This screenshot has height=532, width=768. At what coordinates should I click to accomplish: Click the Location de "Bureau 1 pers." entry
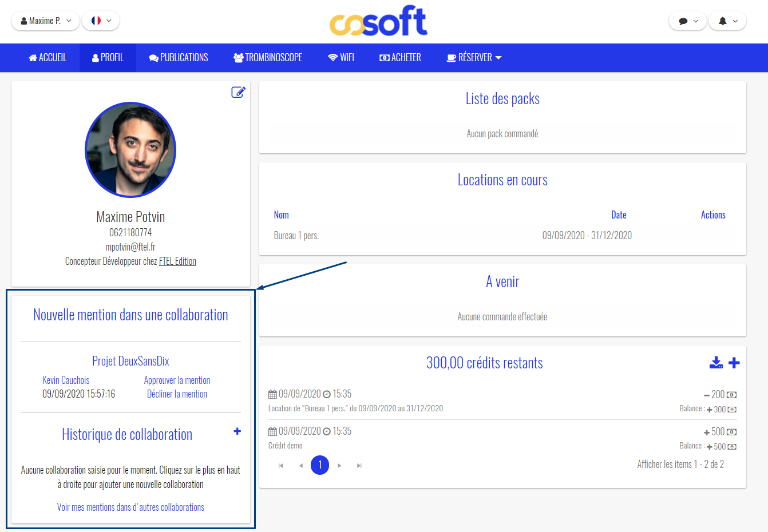coord(355,408)
